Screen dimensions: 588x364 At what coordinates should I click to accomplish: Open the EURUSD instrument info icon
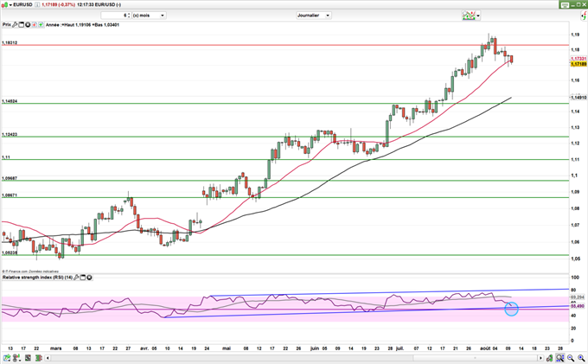[x=37, y=5]
